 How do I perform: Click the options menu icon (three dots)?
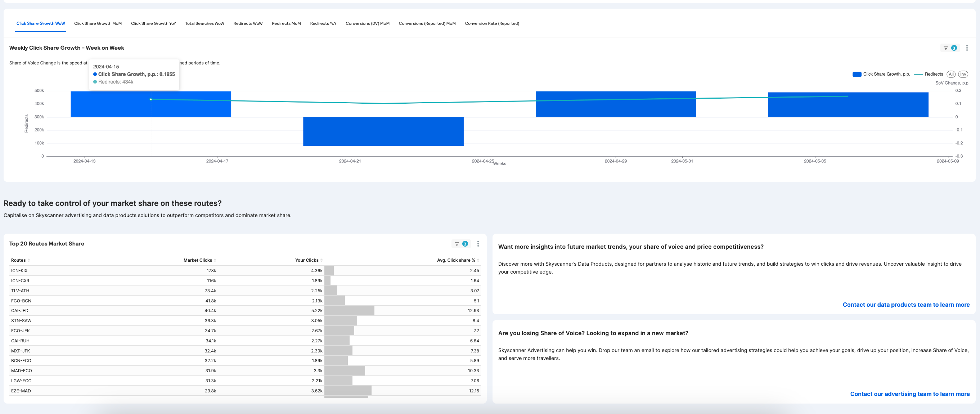tap(967, 48)
